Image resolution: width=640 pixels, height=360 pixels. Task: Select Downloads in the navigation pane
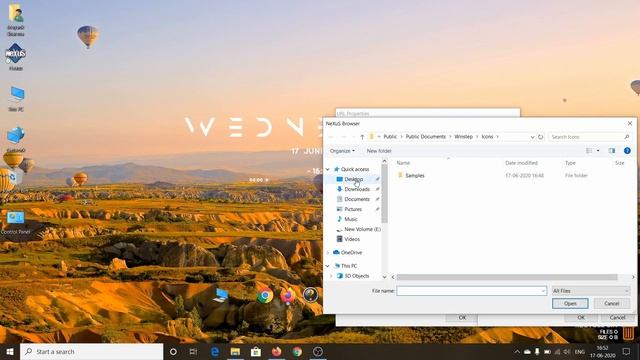tap(357, 189)
